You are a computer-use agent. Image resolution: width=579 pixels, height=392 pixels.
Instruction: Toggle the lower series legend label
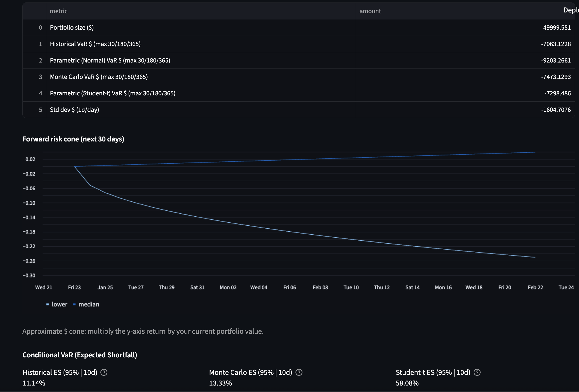tap(60, 304)
